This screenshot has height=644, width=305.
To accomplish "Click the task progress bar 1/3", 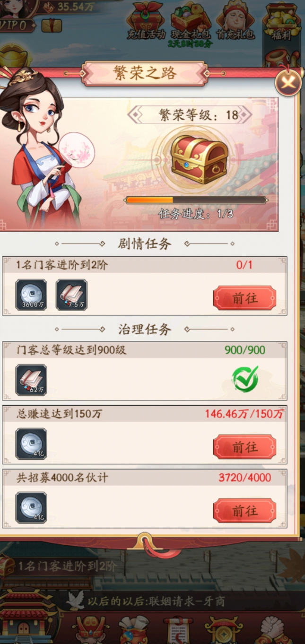I will [196, 200].
